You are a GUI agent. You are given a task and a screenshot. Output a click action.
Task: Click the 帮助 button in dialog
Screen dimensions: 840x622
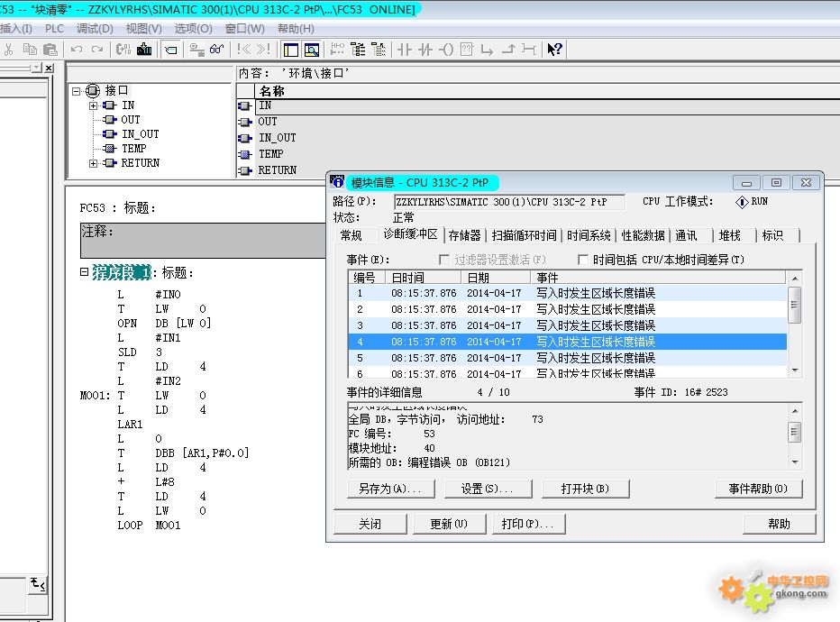point(779,524)
